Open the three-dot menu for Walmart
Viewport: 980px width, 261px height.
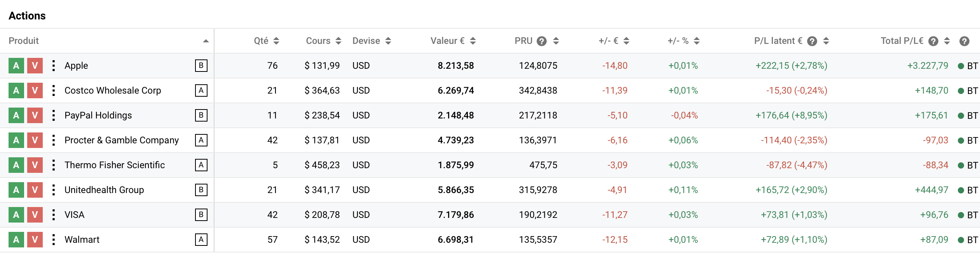click(54, 240)
